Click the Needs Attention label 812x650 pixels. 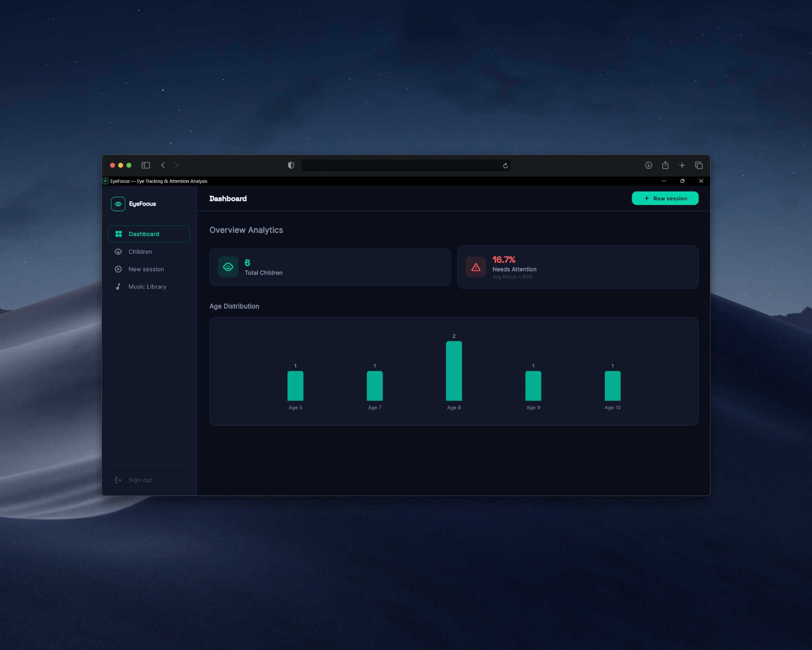(x=514, y=269)
